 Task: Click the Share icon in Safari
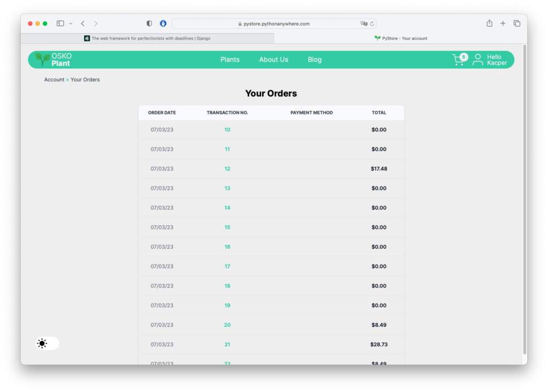[489, 23]
